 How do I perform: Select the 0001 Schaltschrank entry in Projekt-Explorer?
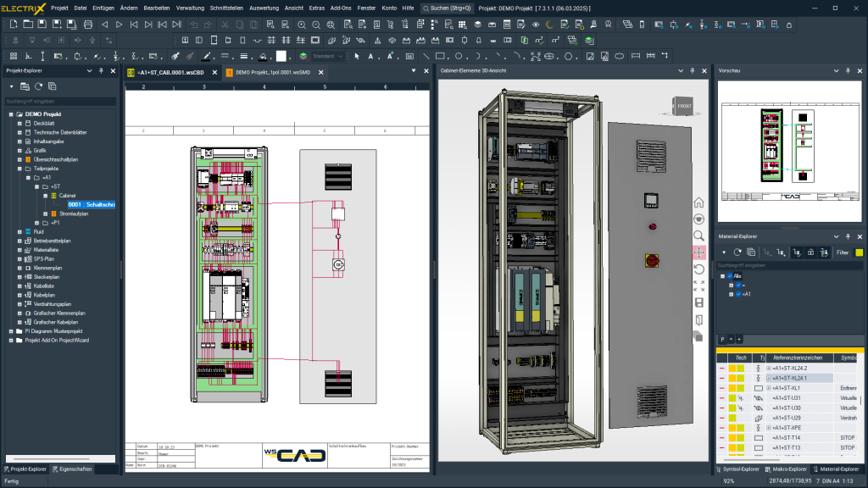coord(91,205)
